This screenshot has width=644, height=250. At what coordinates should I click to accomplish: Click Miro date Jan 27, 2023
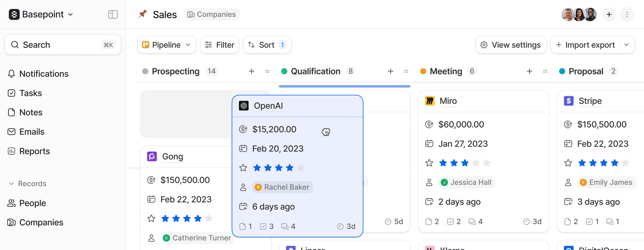pos(463,144)
